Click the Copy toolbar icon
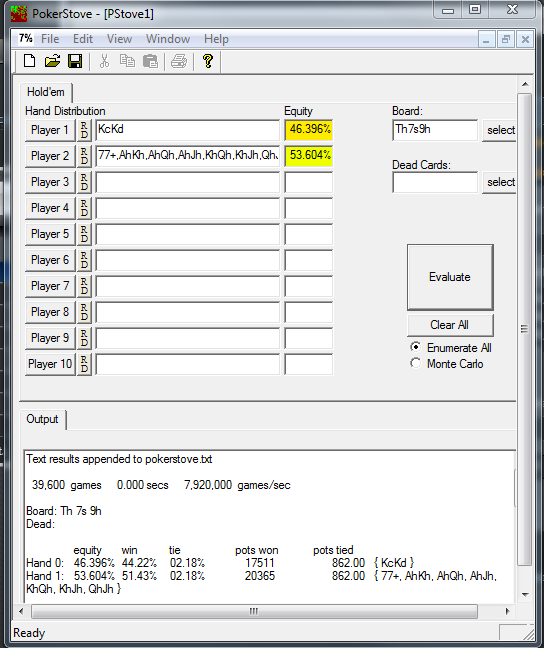This screenshot has height=648, width=544. 127,61
